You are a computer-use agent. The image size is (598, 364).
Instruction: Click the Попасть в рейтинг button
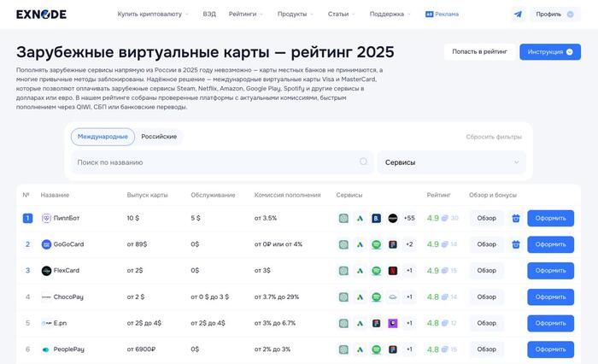(478, 52)
